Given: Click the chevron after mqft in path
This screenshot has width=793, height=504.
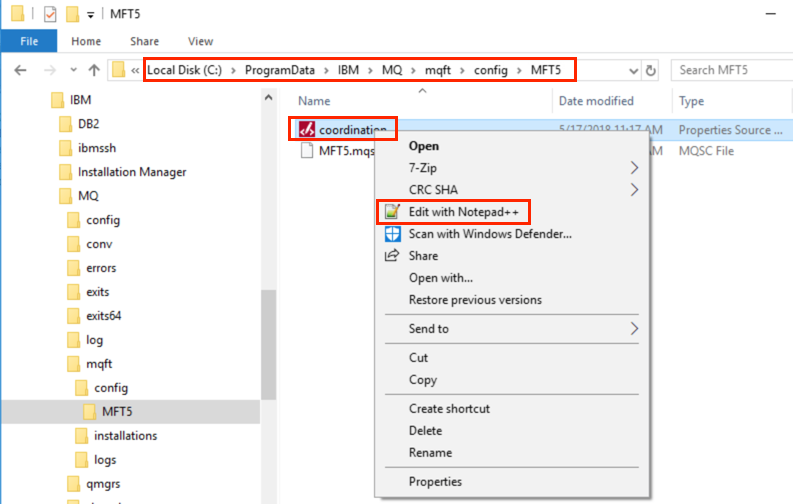Looking at the screenshot, I should [462, 70].
